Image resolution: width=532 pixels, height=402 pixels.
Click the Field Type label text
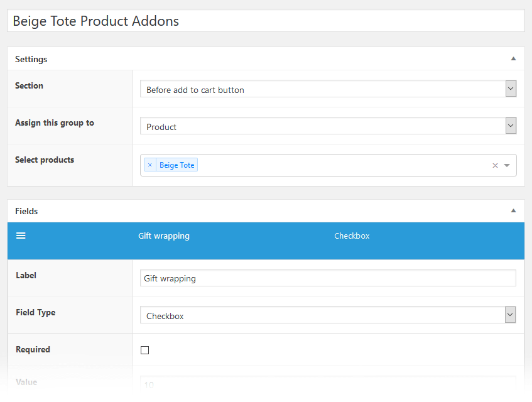36,312
